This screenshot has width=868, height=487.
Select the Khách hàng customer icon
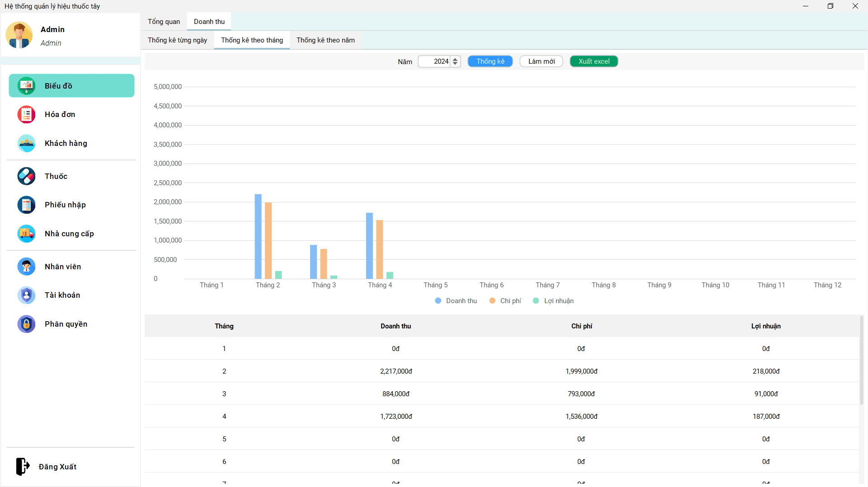click(x=26, y=144)
